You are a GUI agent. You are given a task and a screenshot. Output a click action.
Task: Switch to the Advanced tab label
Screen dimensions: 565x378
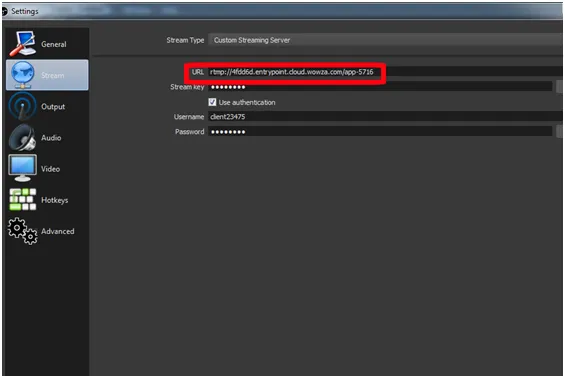coord(58,231)
